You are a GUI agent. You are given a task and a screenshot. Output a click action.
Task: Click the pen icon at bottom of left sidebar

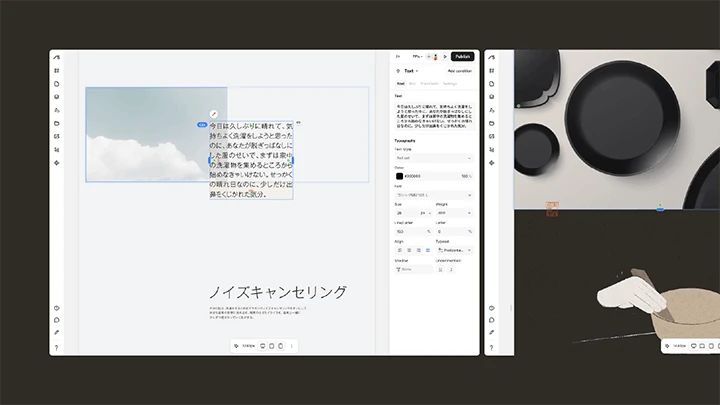click(x=56, y=332)
